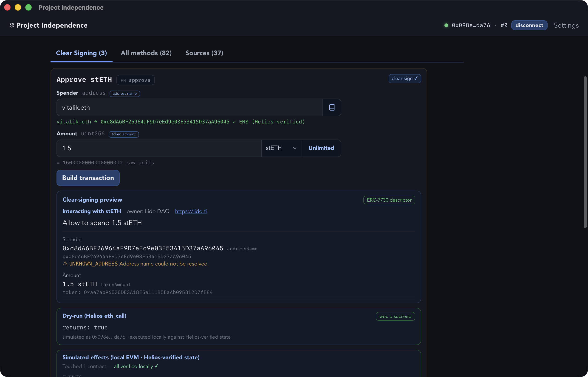Click the vertical scrollbar on the right
This screenshot has width=588, height=377.
click(585, 152)
